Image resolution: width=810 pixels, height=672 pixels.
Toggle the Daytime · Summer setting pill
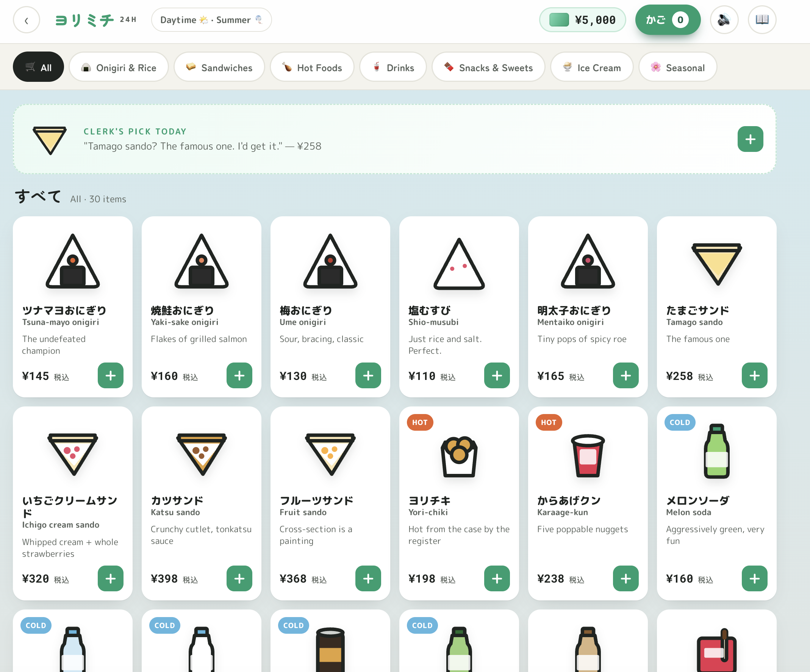211,20
